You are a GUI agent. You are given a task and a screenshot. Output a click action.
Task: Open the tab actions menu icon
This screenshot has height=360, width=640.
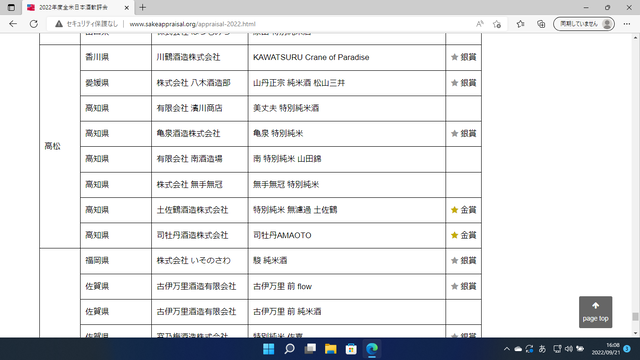tap(11, 7)
